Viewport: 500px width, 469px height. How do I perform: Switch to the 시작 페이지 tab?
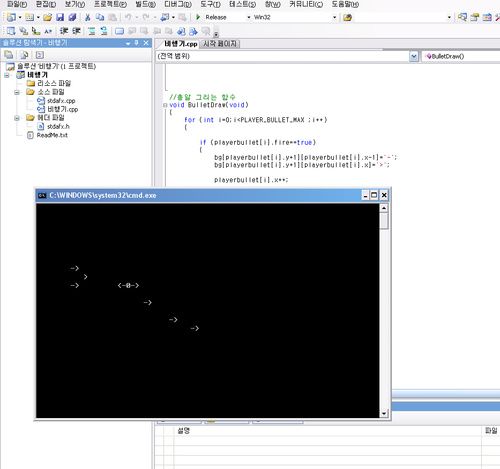(x=220, y=44)
